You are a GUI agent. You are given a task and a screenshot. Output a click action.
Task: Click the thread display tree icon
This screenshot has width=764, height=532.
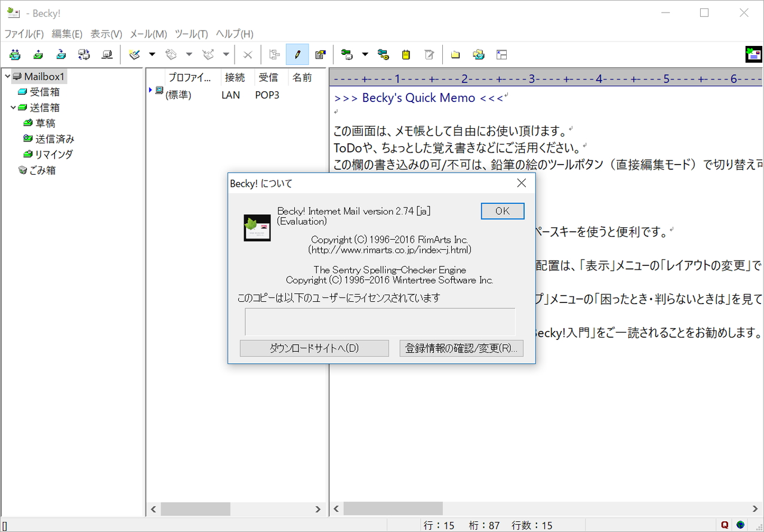(275, 55)
